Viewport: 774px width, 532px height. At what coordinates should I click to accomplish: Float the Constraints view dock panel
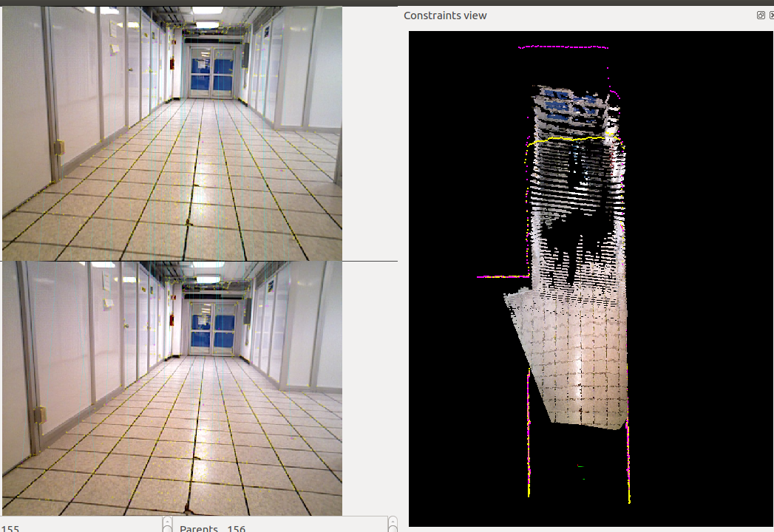(x=761, y=16)
